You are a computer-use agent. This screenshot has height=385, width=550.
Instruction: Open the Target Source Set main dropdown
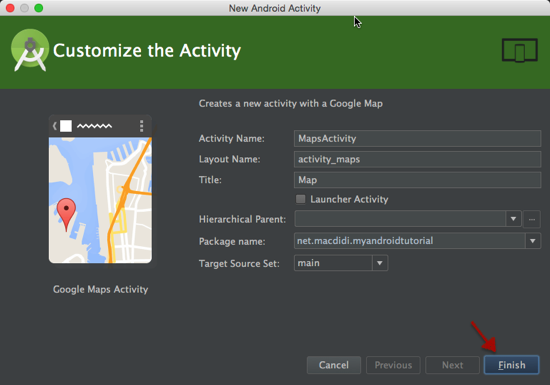coord(341,263)
